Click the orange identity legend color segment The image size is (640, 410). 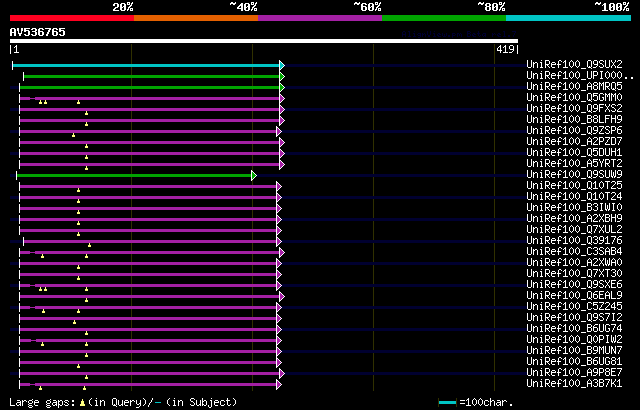pos(196,18)
